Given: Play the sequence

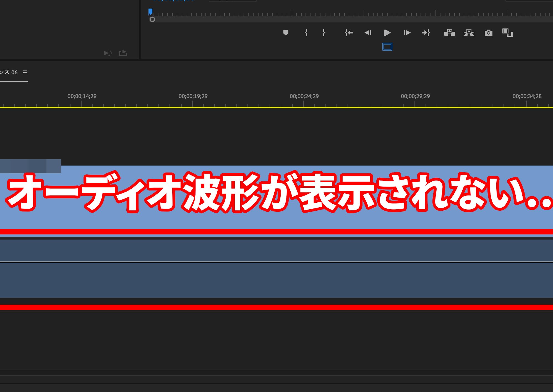Looking at the screenshot, I should click(x=387, y=33).
